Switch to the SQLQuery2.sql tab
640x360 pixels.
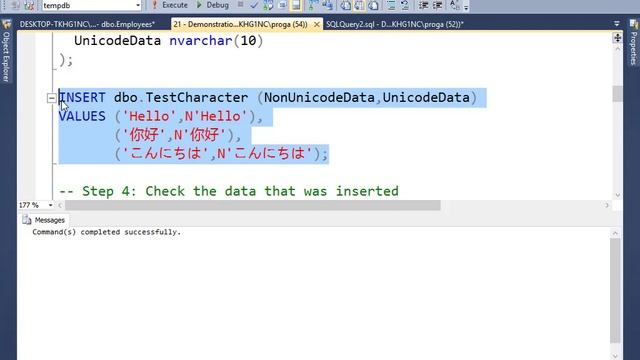[x=394, y=24]
